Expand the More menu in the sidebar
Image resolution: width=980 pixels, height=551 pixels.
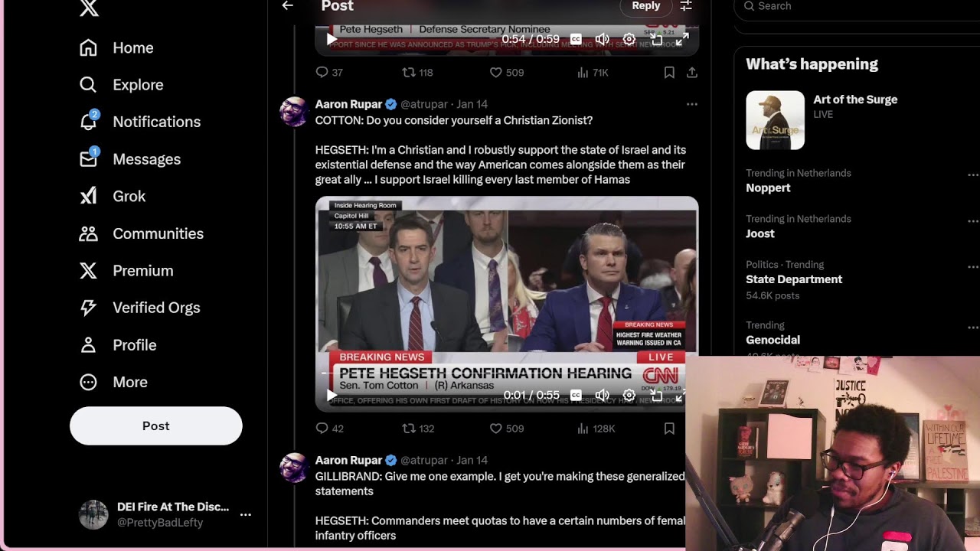click(x=113, y=382)
